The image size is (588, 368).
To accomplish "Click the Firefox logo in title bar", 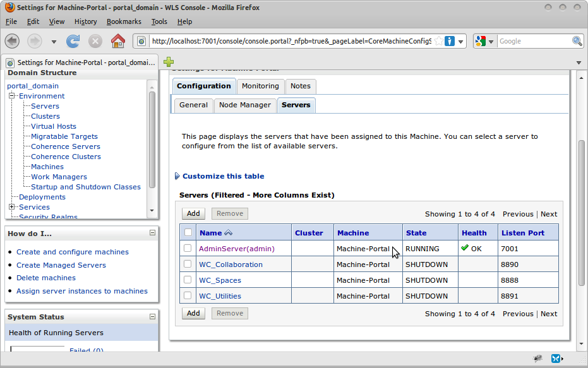I will (x=9, y=7).
